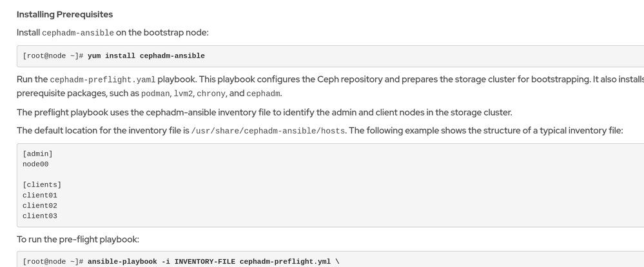This screenshot has width=644, height=267.
Task: Click the node00 entry in inventory
Action: click(x=35, y=164)
